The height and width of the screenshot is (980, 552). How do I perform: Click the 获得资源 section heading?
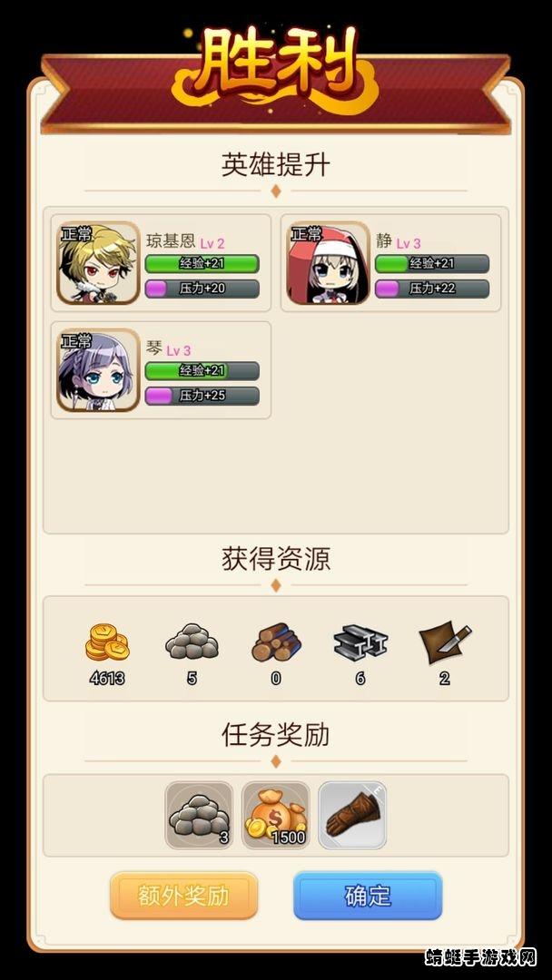[x=276, y=558]
